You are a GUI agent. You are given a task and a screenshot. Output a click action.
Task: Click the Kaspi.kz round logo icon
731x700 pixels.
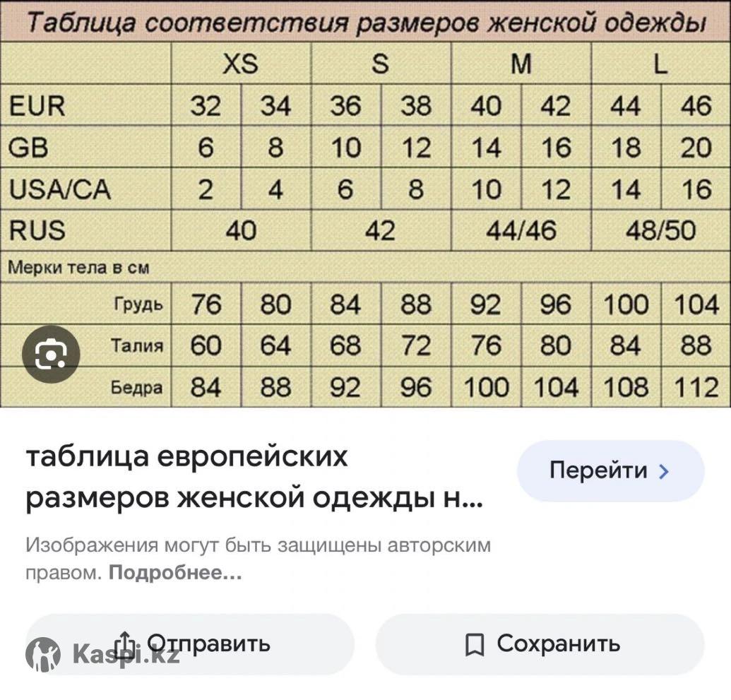click(43, 654)
